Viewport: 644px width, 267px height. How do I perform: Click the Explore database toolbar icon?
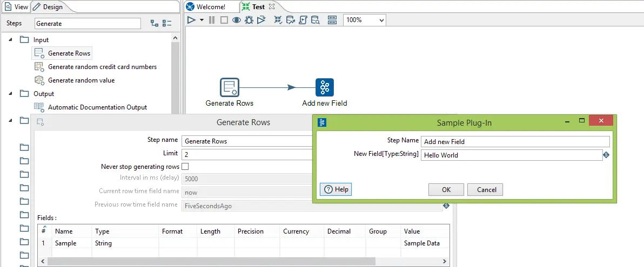pos(315,20)
